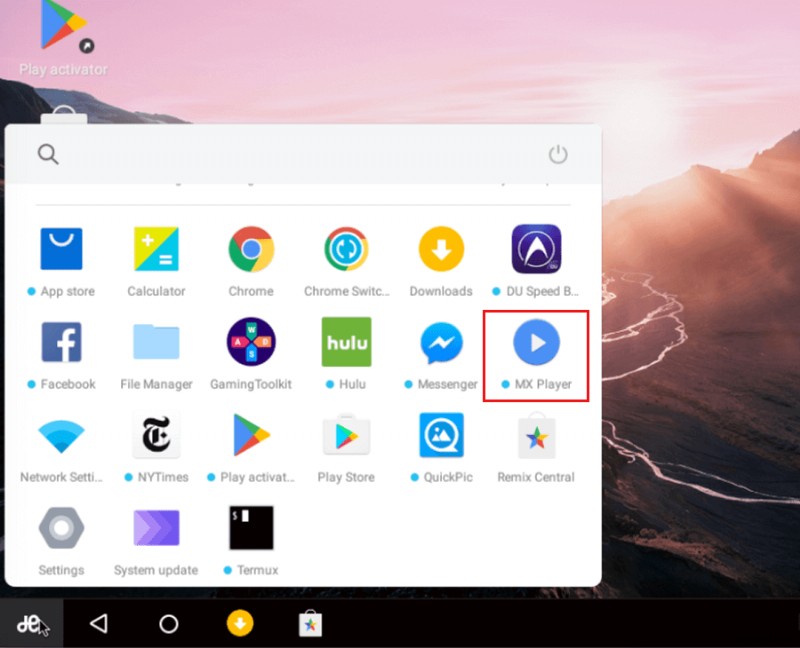Launch QuickPic gallery

[x=440, y=435]
